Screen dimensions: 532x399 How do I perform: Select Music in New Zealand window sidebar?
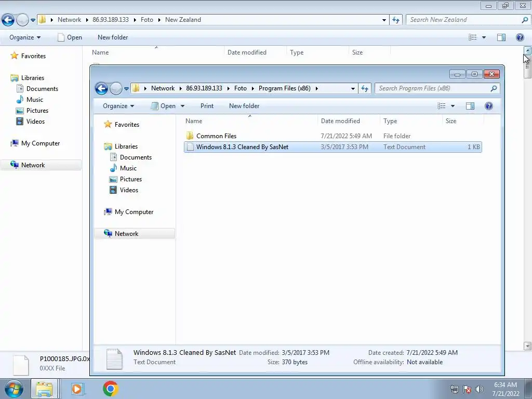35,100
